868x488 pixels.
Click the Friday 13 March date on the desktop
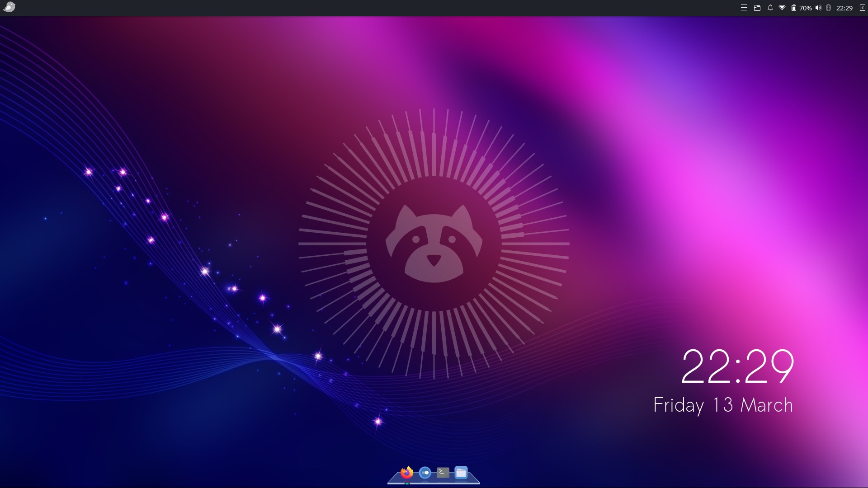[x=723, y=405]
